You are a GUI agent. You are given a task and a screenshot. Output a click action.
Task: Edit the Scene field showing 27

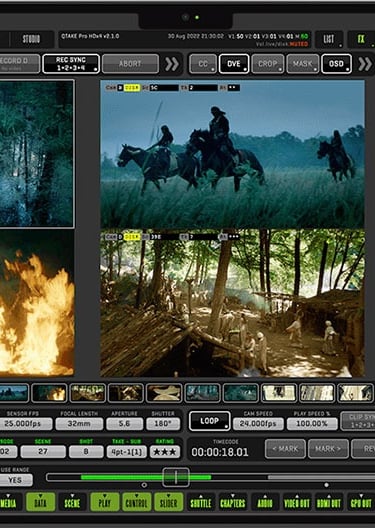click(x=43, y=452)
